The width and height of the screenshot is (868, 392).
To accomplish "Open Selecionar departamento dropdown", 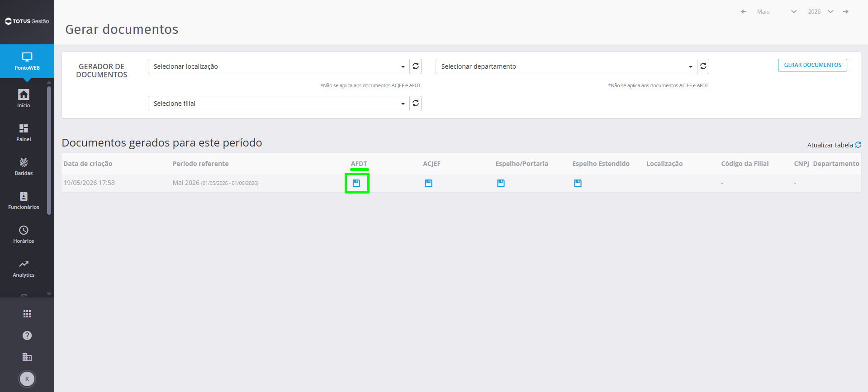I will point(566,66).
